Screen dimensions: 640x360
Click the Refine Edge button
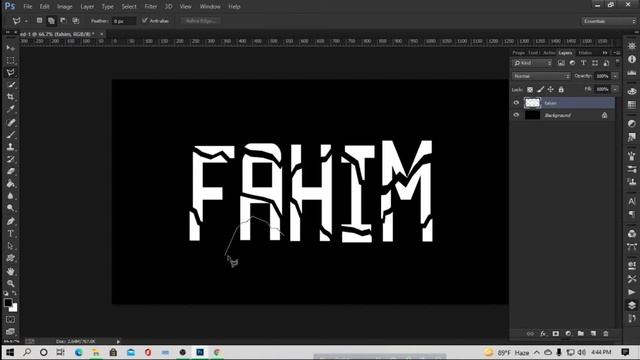pyautogui.click(x=201, y=20)
